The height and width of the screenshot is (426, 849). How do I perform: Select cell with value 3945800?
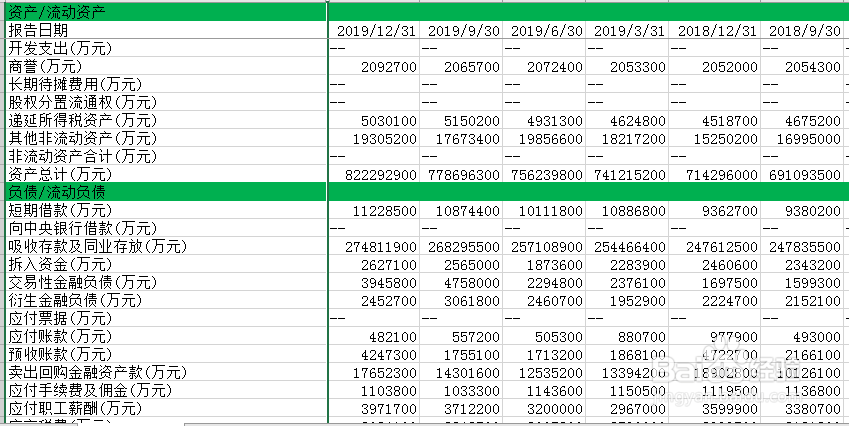click(x=374, y=282)
